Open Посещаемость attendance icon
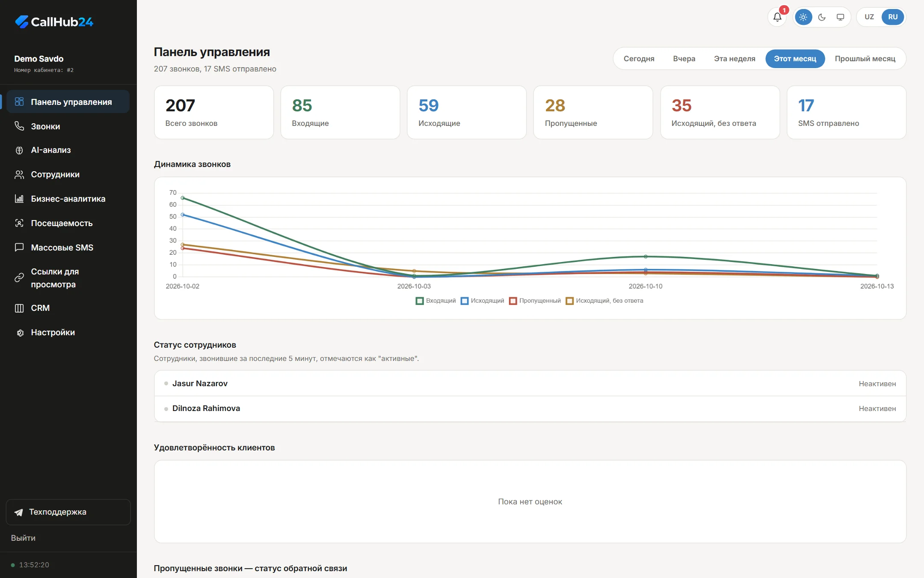Viewport: 924px width, 578px height. click(x=19, y=223)
